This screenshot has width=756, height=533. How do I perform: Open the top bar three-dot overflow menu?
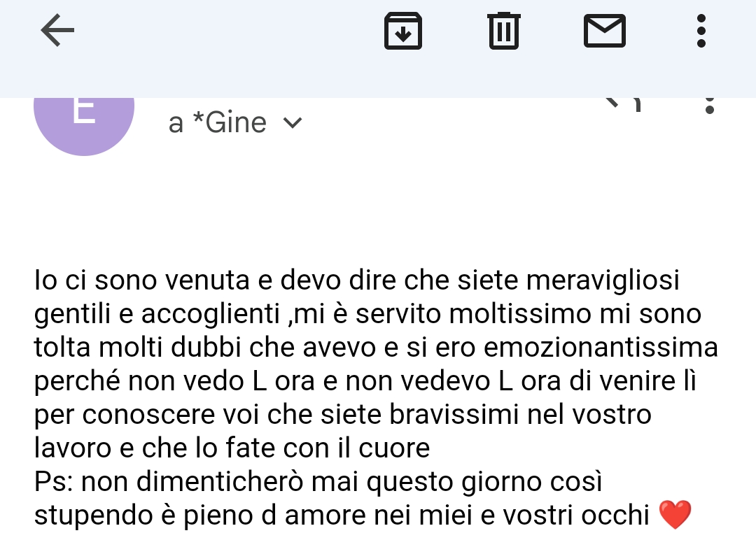click(x=701, y=31)
